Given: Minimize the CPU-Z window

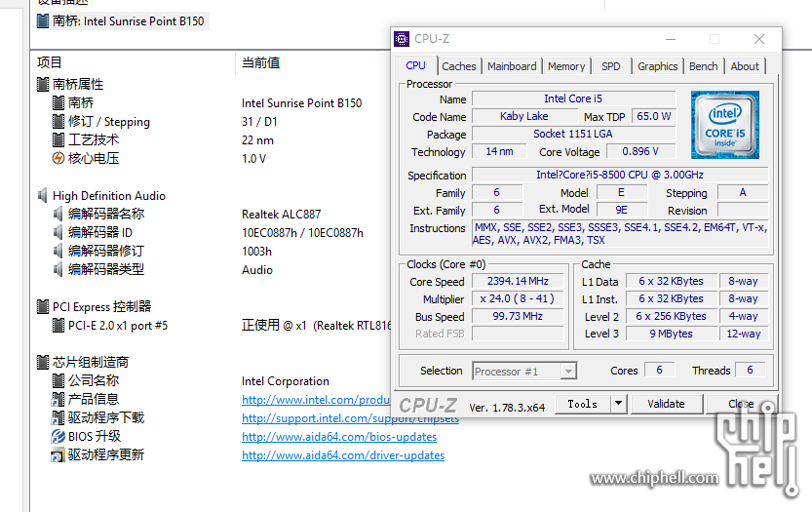Looking at the screenshot, I should [671, 39].
